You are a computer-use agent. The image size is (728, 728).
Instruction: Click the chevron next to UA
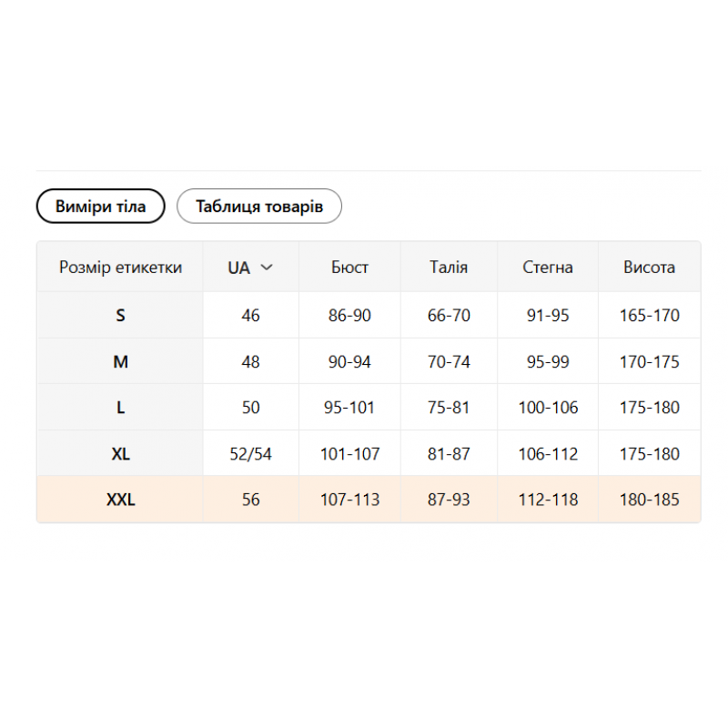[267, 268]
